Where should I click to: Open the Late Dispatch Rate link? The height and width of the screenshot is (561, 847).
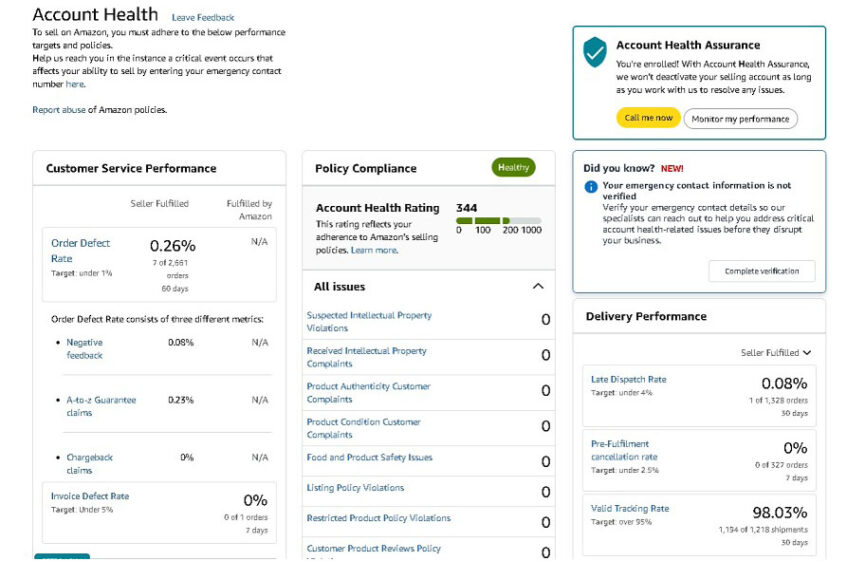click(628, 380)
